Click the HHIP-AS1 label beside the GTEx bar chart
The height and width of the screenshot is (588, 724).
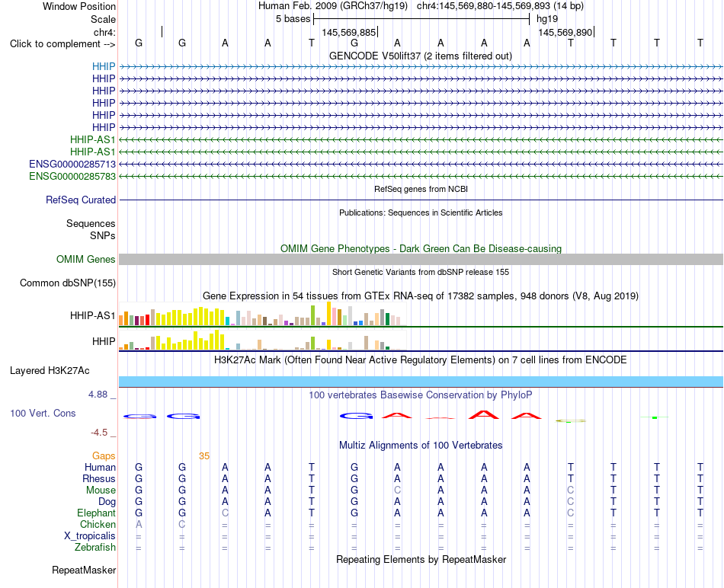point(92,315)
